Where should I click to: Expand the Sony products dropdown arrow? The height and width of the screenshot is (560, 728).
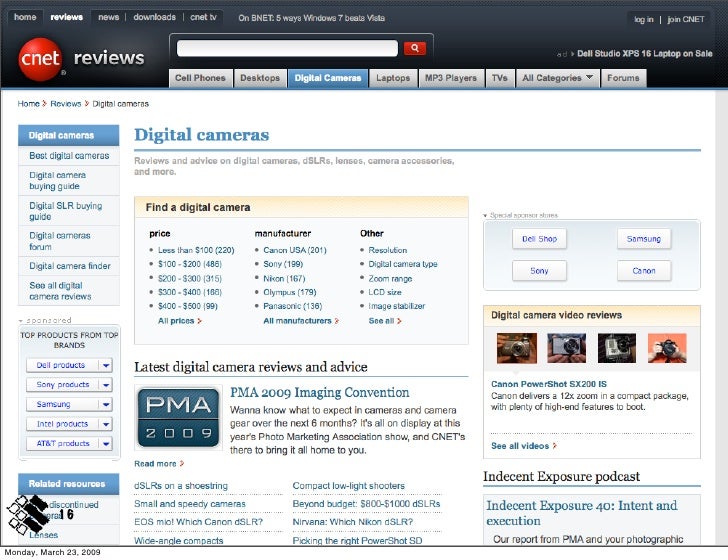click(x=106, y=384)
